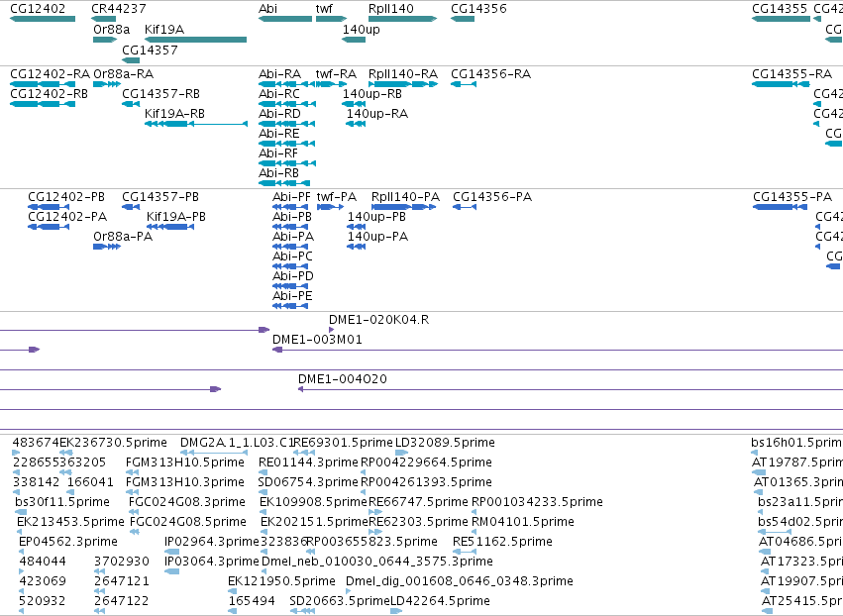The height and width of the screenshot is (616, 843).
Task: Click the RpII140-PA protein glyph
Action: pyautogui.click(x=404, y=207)
